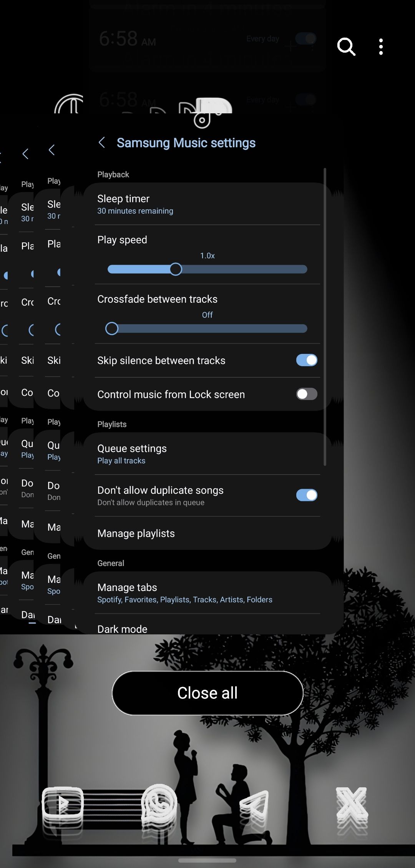
Task: Tap the Samsung Music settings title
Action: [x=186, y=143]
